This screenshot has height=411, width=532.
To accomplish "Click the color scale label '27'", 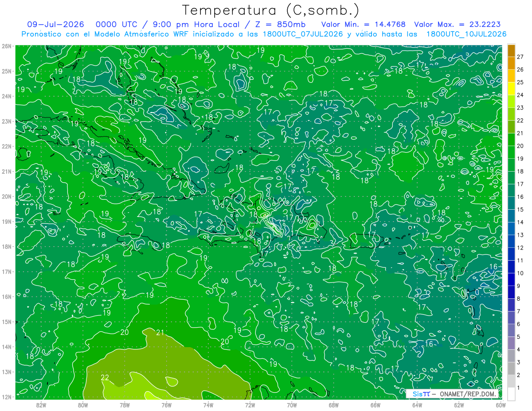I will tap(520, 57).
